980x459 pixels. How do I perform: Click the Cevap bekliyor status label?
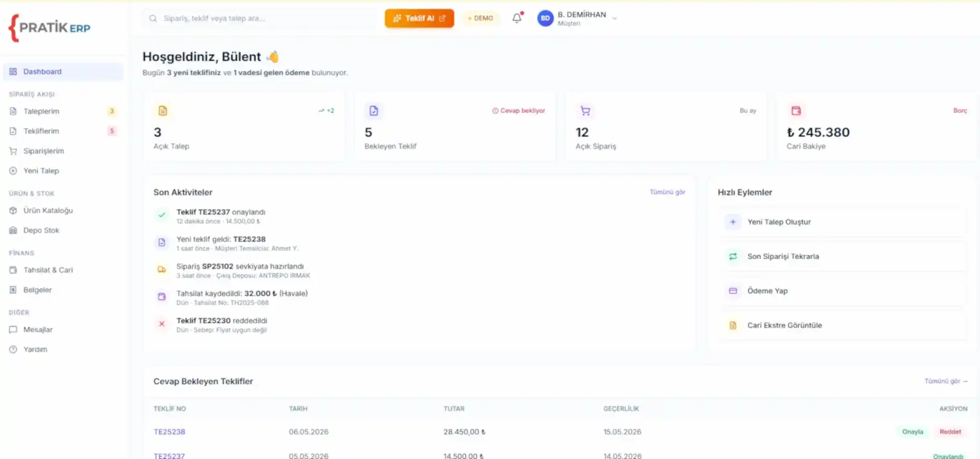pos(518,111)
